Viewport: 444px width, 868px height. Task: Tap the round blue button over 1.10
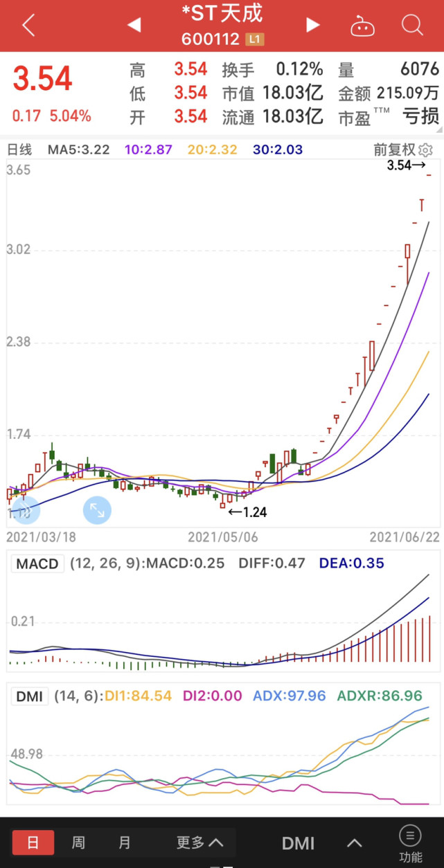click(x=26, y=511)
